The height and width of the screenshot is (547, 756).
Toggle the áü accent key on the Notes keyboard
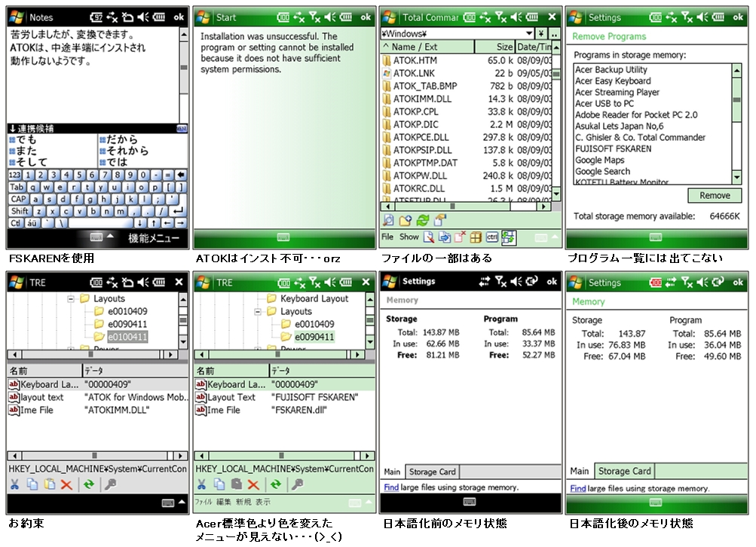(x=32, y=223)
